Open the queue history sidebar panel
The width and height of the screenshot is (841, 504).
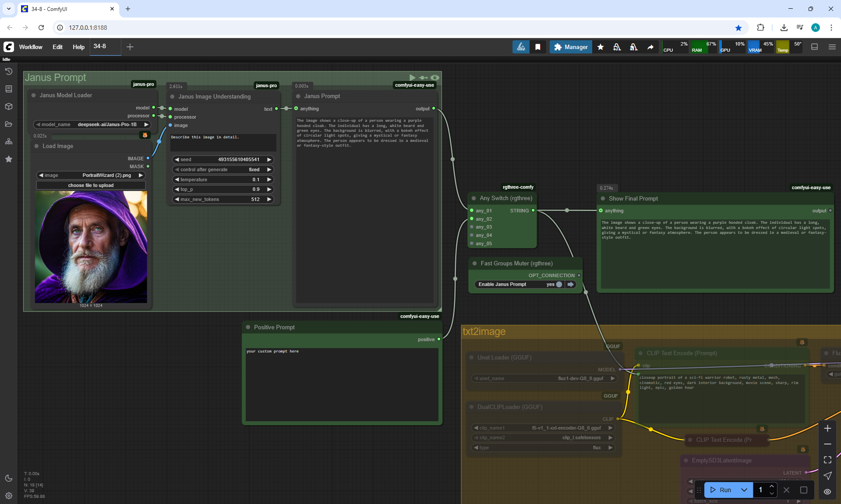click(x=8, y=71)
